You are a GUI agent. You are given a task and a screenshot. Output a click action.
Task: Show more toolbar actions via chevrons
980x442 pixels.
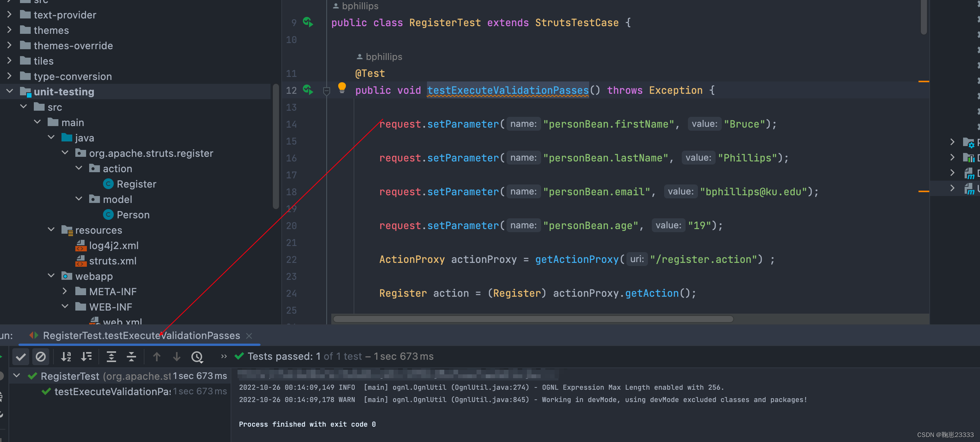click(x=224, y=356)
